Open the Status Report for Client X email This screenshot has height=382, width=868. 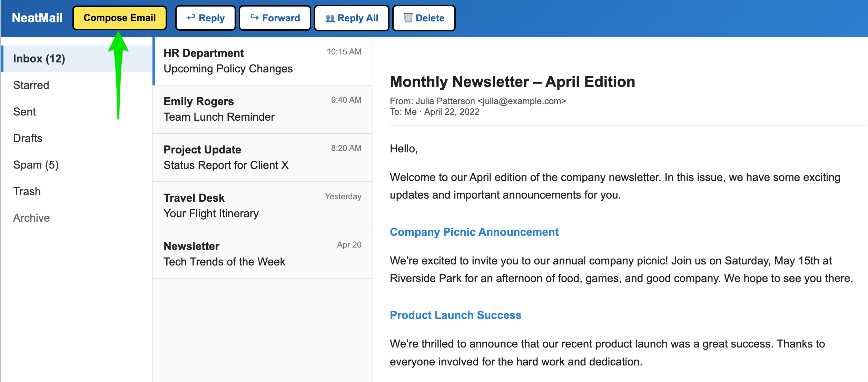(262, 158)
